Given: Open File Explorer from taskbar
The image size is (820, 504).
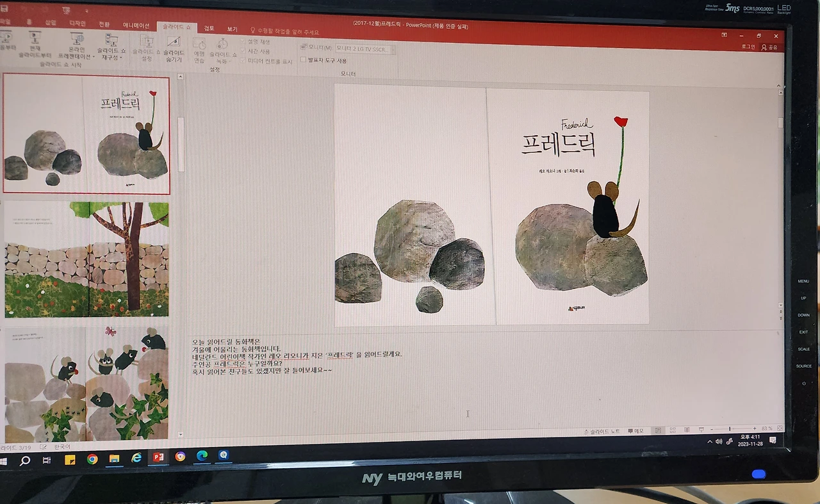Looking at the screenshot, I should click(x=115, y=459).
